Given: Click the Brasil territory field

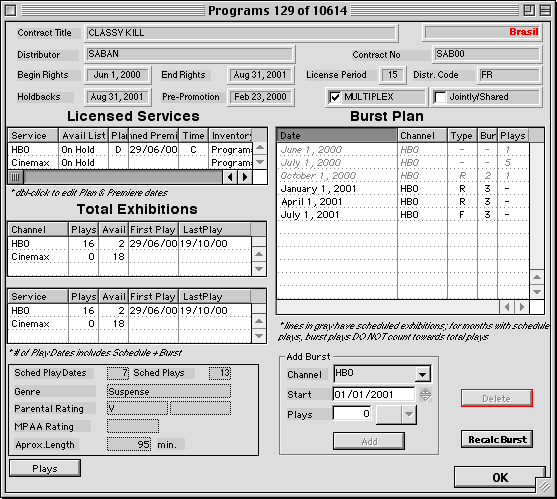Looking at the screenshot, I should (x=482, y=32).
